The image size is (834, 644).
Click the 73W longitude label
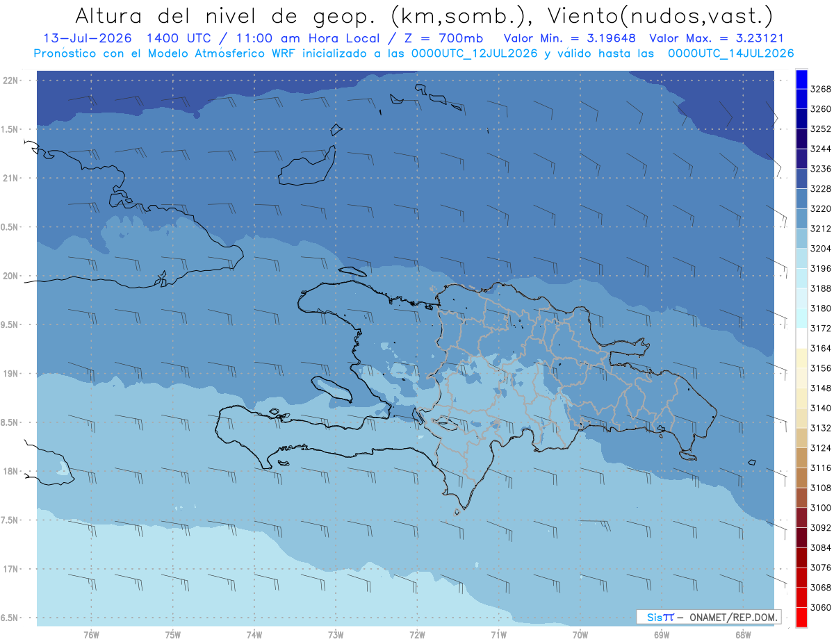click(336, 634)
